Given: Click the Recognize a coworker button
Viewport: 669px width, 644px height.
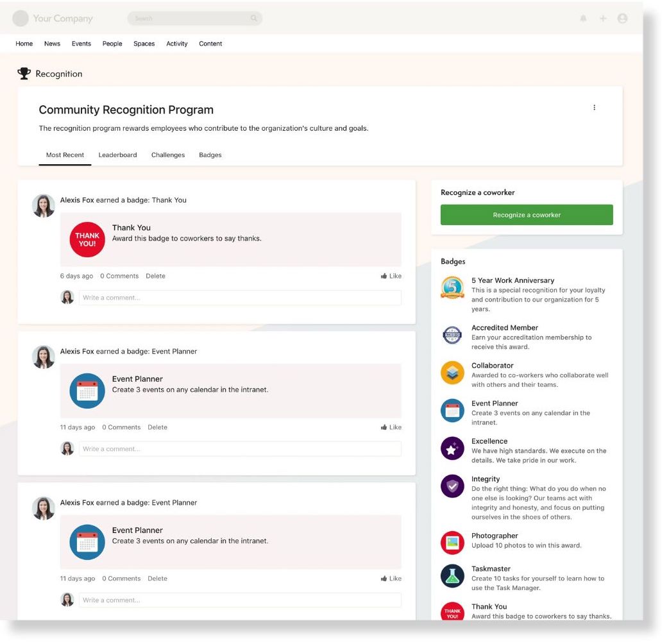Looking at the screenshot, I should 526,215.
